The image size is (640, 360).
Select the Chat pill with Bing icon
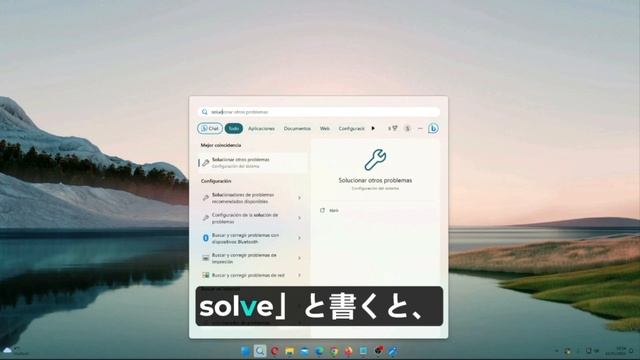click(210, 129)
